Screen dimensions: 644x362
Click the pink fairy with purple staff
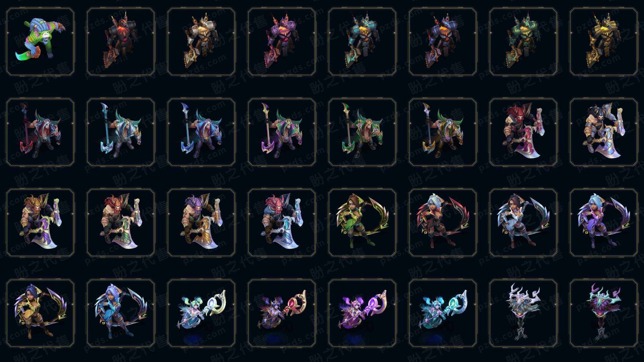tap(362, 313)
